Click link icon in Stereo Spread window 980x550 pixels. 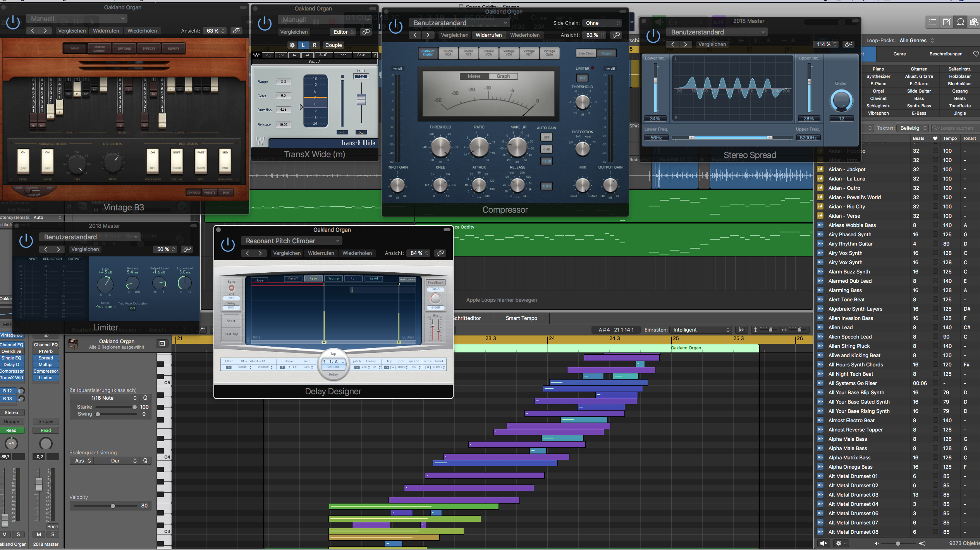pyautogui.click(x=848, y=44)
